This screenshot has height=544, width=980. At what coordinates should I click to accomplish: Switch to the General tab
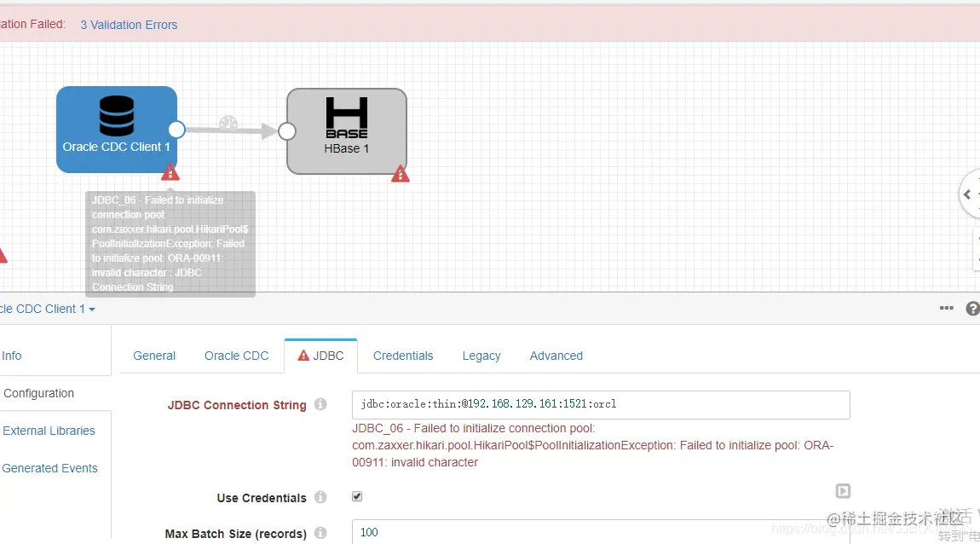tap(154, 356)
